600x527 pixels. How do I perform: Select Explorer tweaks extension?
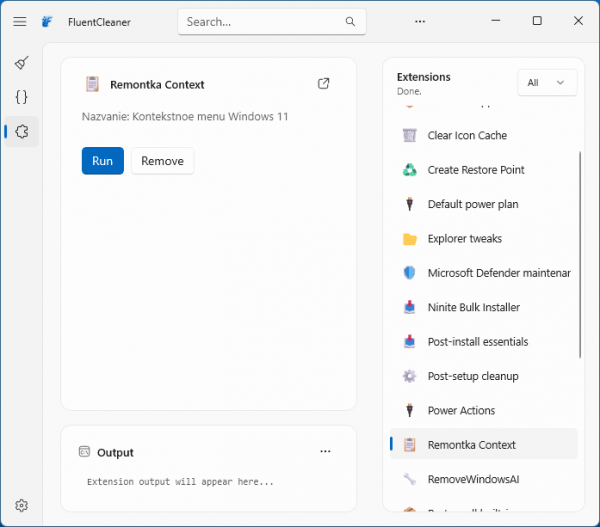pos(484,238)
